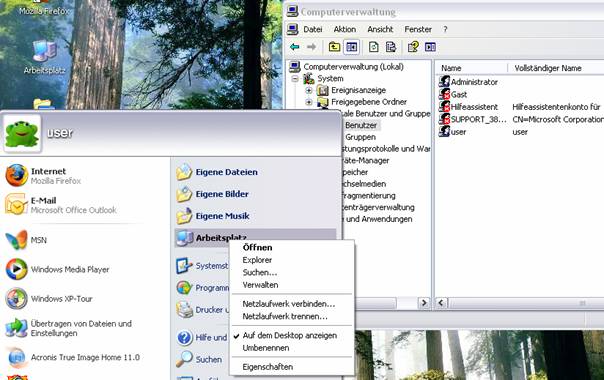Launch Acronis True Image Home 11.0

73,357
